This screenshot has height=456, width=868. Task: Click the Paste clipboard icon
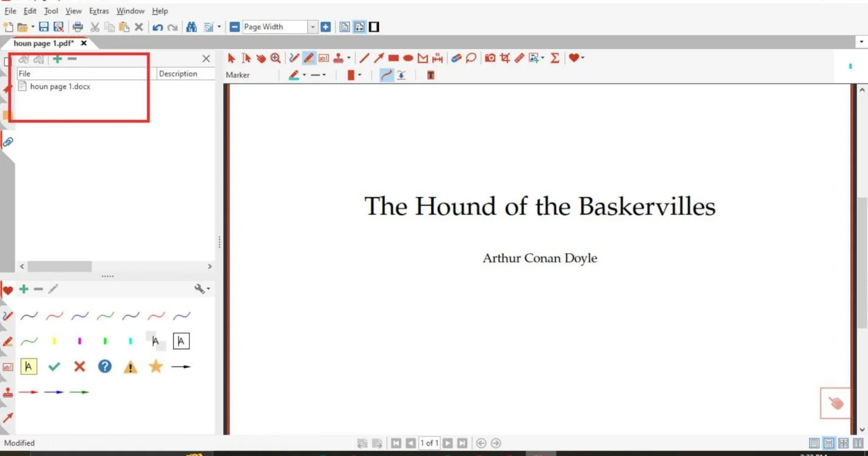tap(124, 27)
